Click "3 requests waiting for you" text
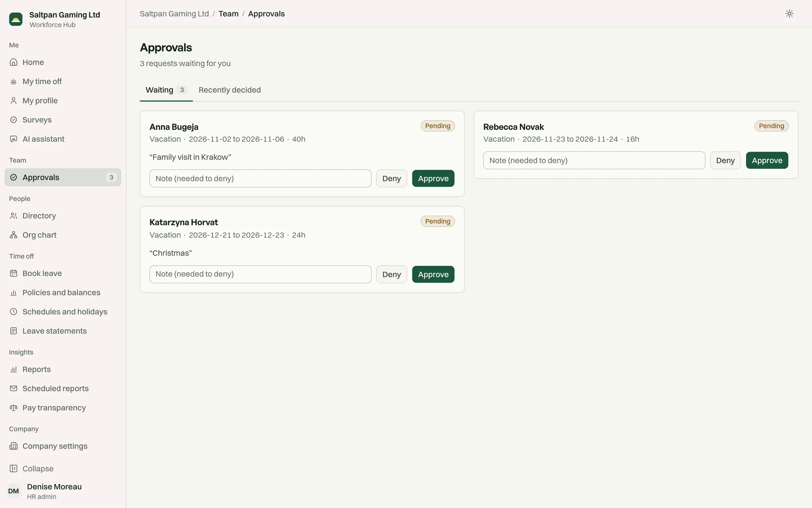 pos(185,63)
